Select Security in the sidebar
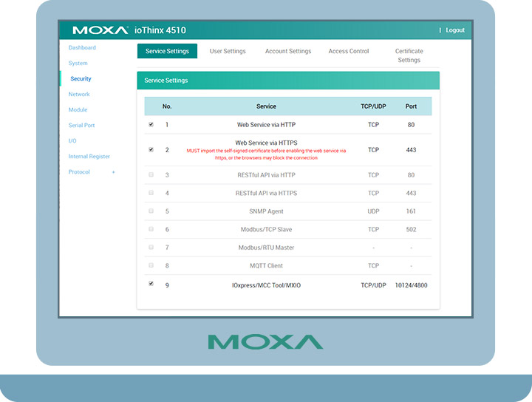This screenshot has height=402, width=532. (x=81, y=79)
